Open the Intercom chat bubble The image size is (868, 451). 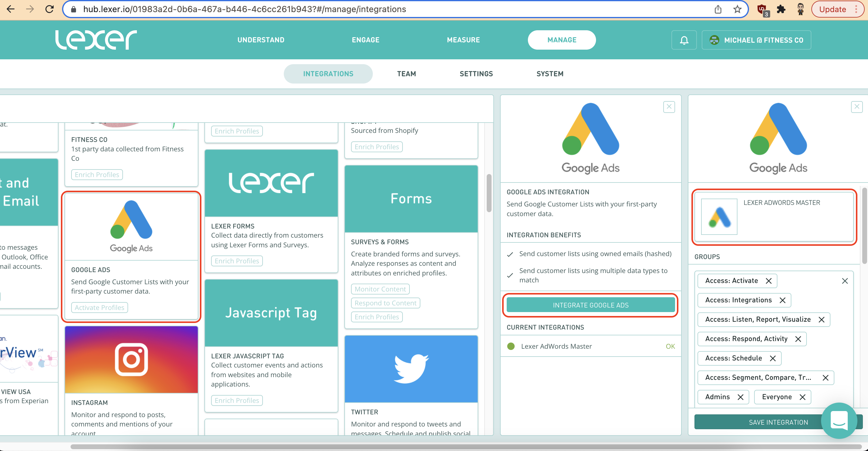pyautogui.click(x=839, y=420)
